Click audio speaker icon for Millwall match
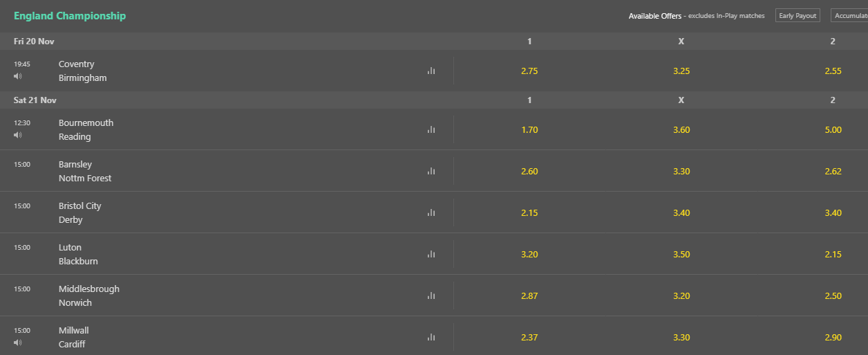Screen dimensions: 868x355 click(x=18, y=343)
